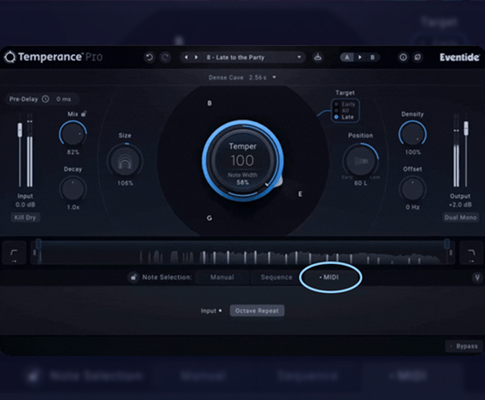Click the right frequency range handle
This screenshot has height=400, width=485.
point(447,244)
